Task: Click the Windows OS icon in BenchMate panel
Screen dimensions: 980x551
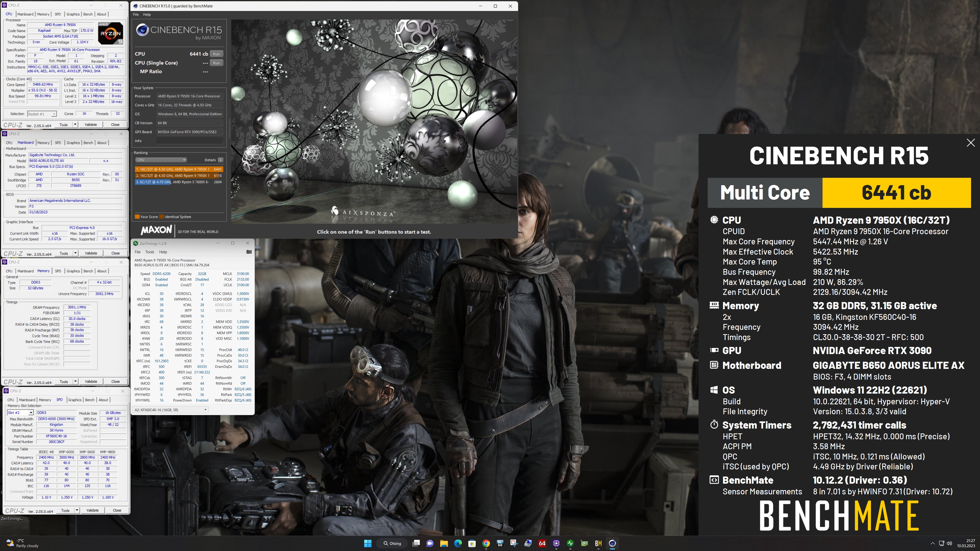Action: click(x=714, y=390)
